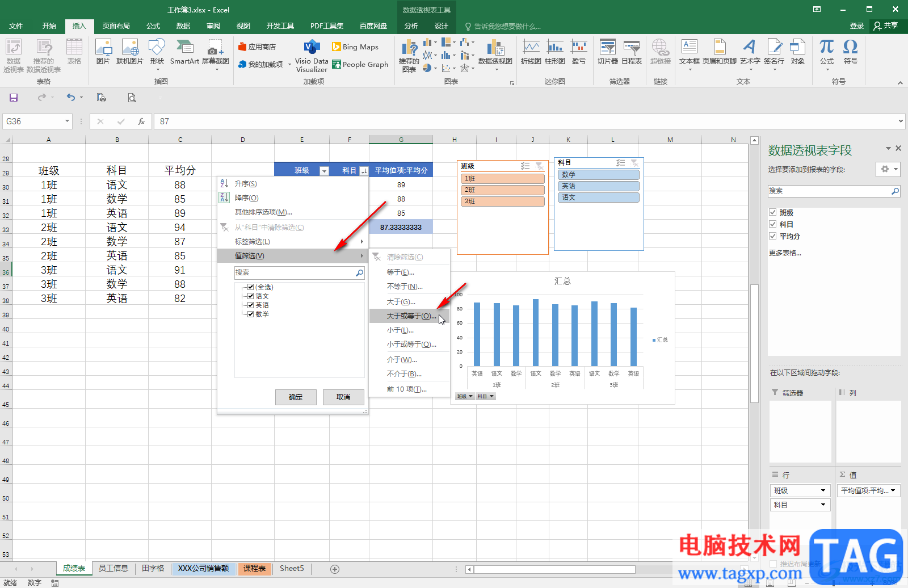Open the Name Box dropdown
The image size is (908, 588).
pos(67,121)
